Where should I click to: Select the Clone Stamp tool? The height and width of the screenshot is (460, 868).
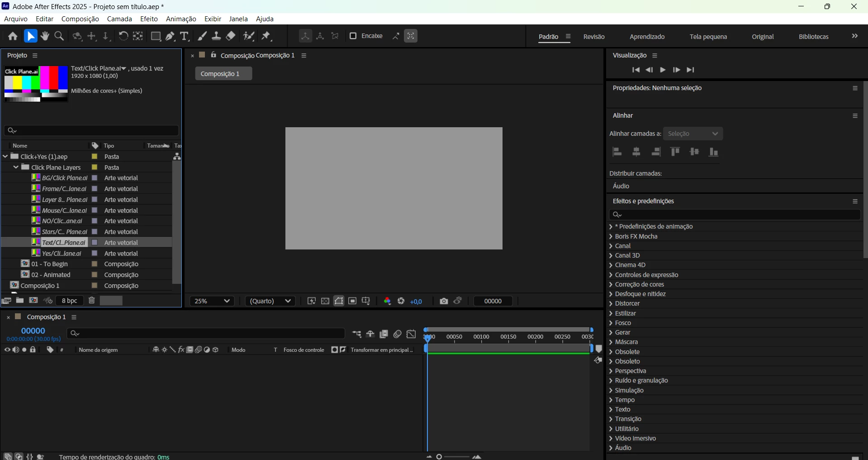click(x=217, y=36)
